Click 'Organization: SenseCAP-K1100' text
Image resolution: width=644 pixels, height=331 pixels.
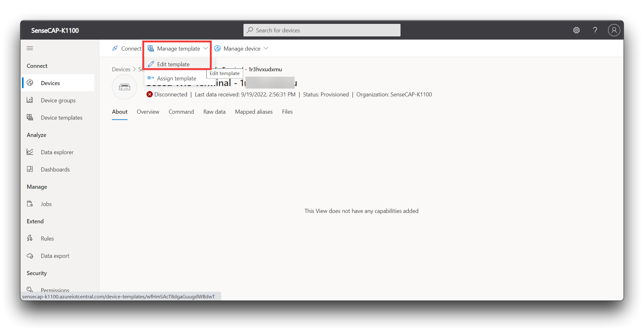coord(394,95)
